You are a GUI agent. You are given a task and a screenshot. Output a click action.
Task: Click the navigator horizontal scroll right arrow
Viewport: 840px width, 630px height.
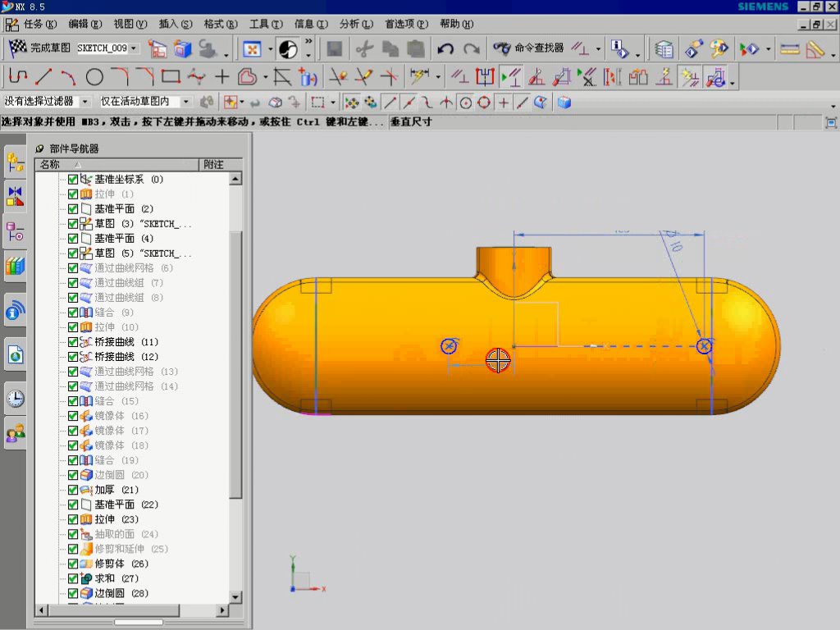223,609
